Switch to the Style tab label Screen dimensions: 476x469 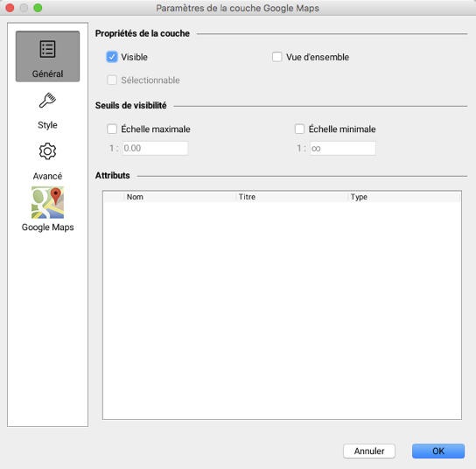point(47,125)
